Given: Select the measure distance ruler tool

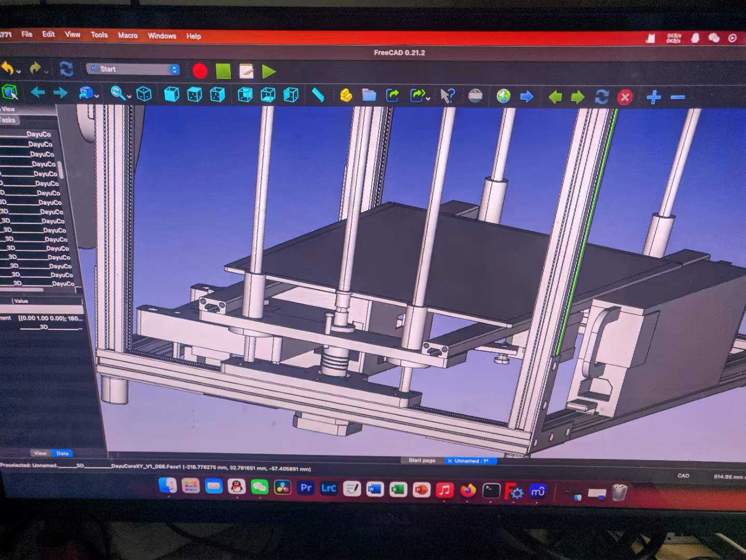Looking at the screenshot, I should point(318,95).
